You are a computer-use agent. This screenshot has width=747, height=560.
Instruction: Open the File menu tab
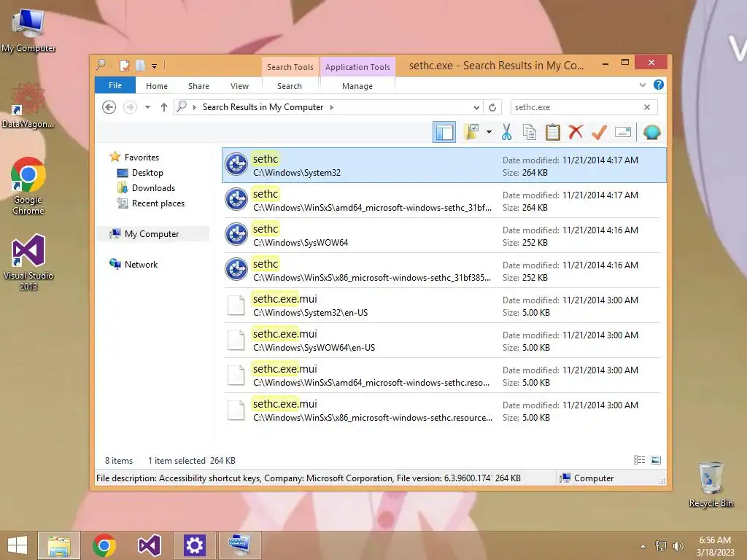115,85
